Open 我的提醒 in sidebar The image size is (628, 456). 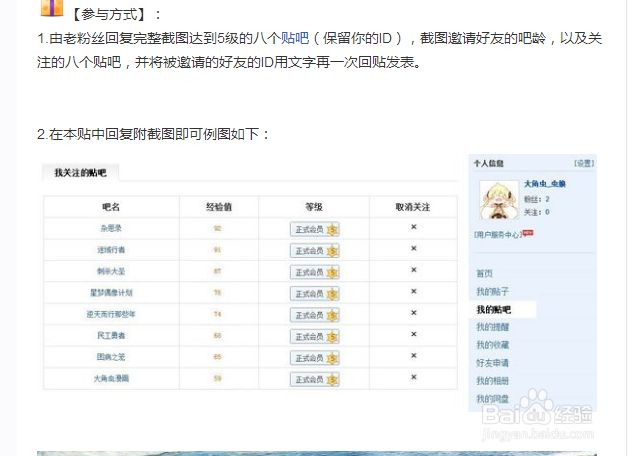(492, 327)
